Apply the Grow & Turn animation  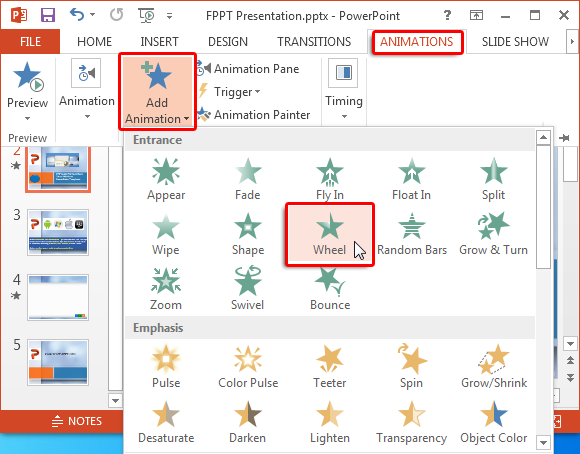(x=493, y=234)
